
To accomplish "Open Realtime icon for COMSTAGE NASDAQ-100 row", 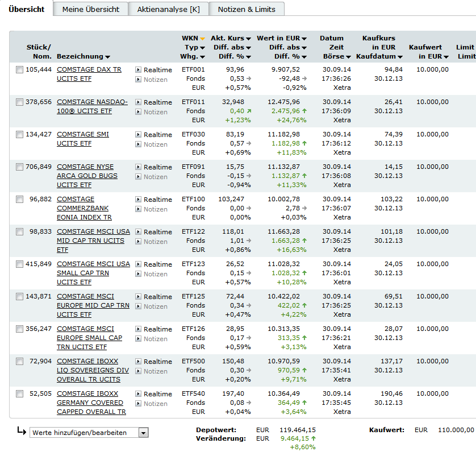I will point(138,102).
